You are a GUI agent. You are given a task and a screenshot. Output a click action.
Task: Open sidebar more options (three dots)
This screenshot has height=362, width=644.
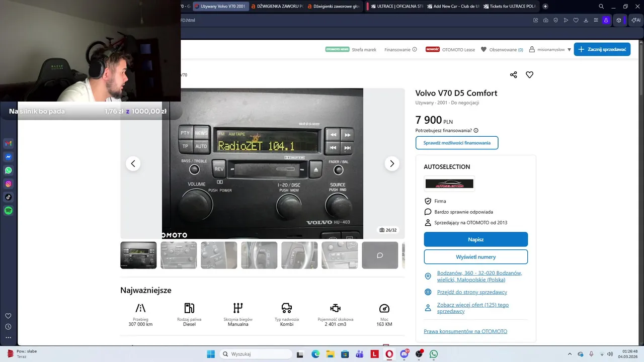[8, 337]
